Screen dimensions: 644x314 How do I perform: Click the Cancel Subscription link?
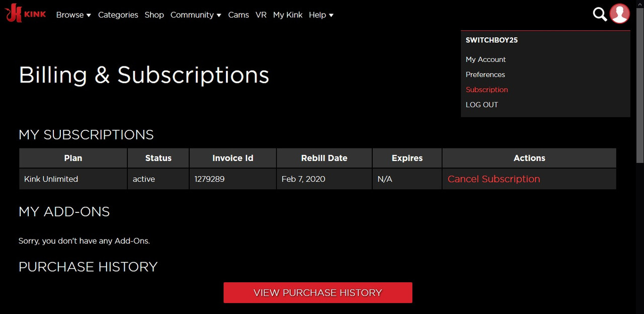coord(494,179)
